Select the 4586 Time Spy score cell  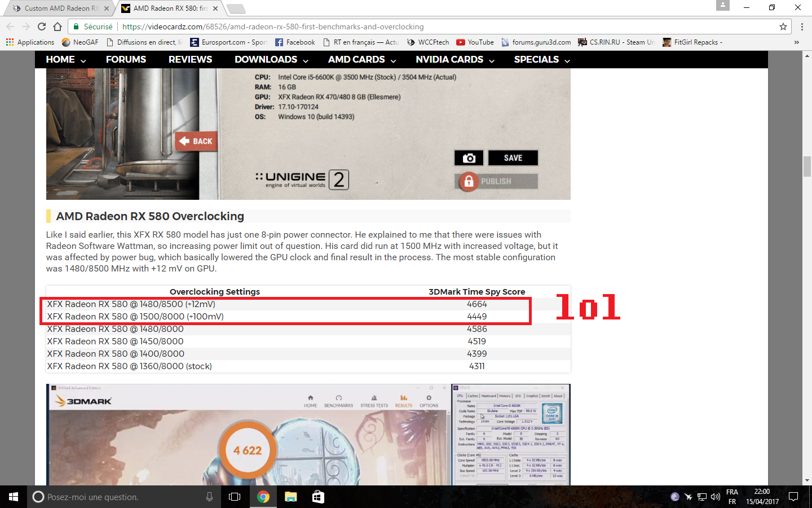point(477,329)
